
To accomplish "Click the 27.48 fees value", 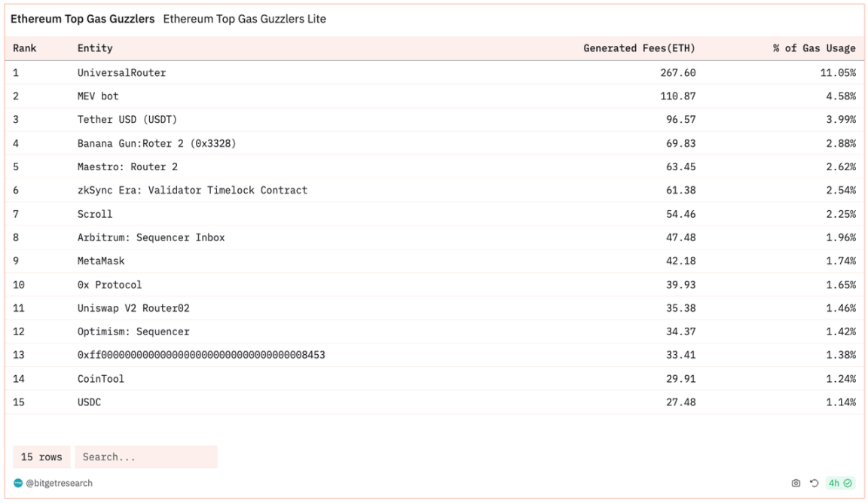I will coord(681,402).
